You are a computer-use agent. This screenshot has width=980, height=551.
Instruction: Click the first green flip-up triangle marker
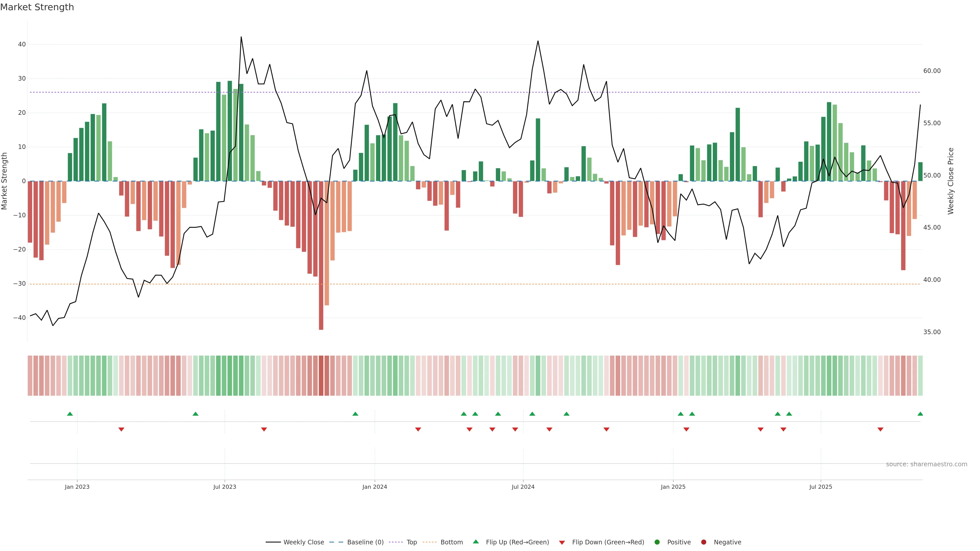(70, 414)
